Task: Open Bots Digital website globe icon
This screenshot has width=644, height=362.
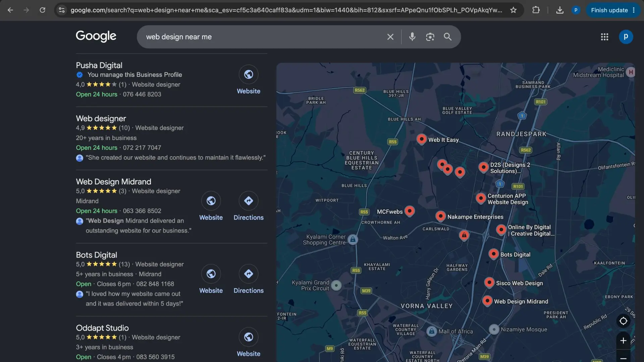Action: (211, 274)
